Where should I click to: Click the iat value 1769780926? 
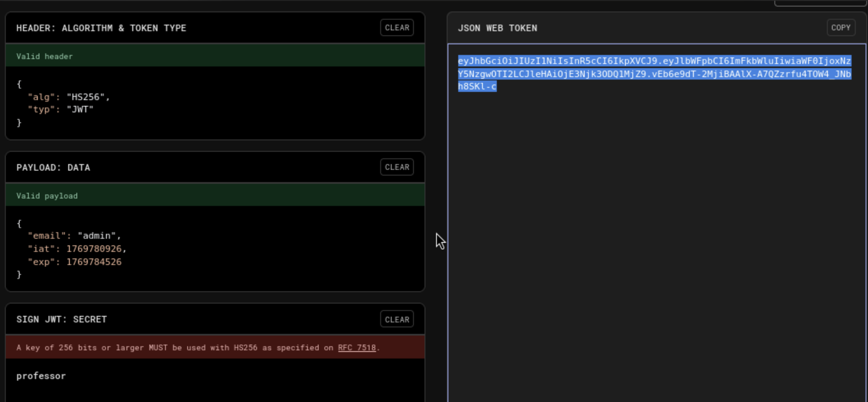coord(94,249)
